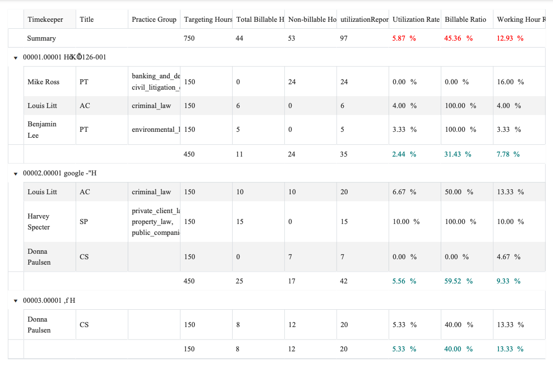The height and width of the screenshot is (392, 553).
Task: Select Benjamin Lee's row name
Action: 42,130
